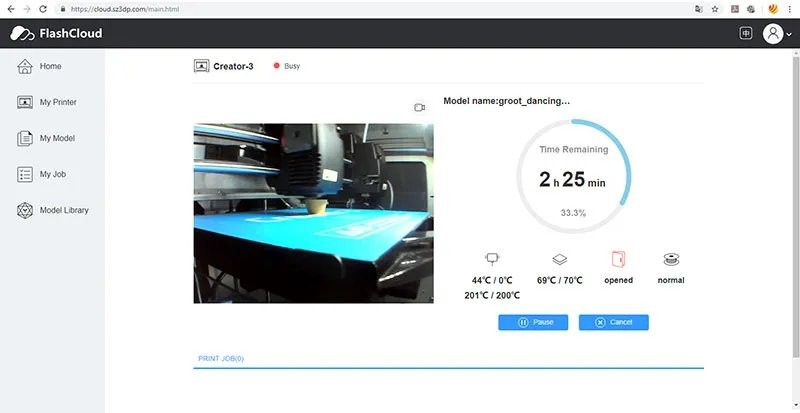The image size is (800, 413).
Task: Click the My Model image icon
Action: point(24,138)
